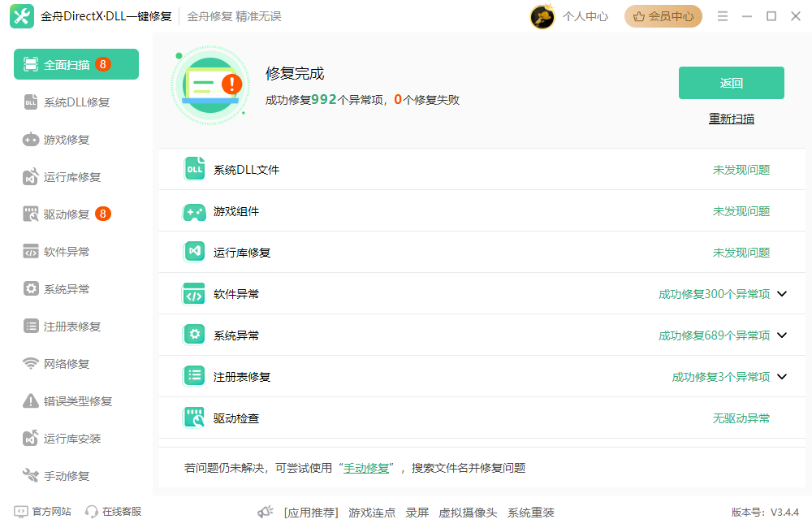Open the 系统DLL修复 sidebar tab
This screenshot has height=528, width=812.
(x=76, y=102)
